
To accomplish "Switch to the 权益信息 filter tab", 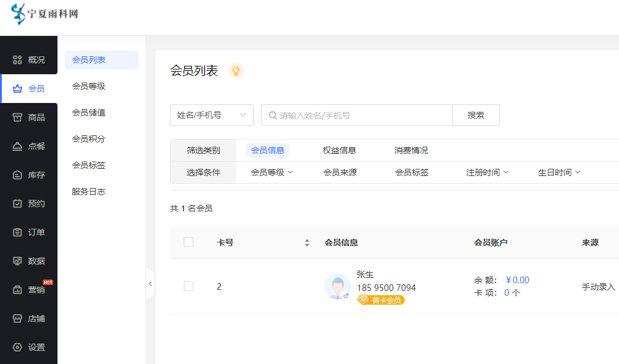I will click(x=339, y=150).
